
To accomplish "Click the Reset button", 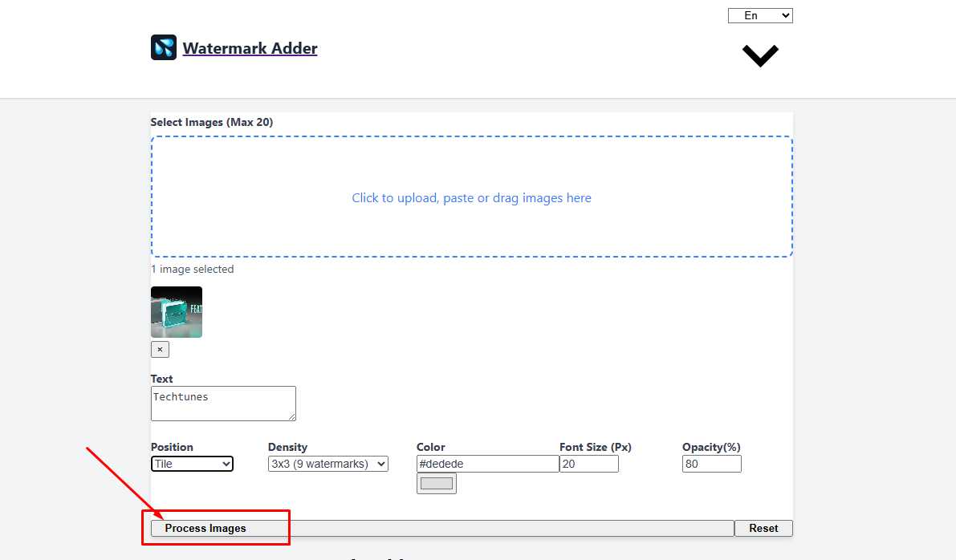I will click(763, 529).
